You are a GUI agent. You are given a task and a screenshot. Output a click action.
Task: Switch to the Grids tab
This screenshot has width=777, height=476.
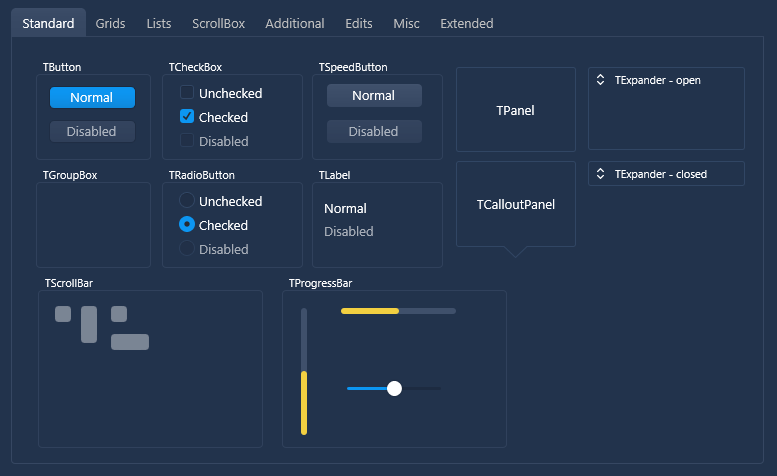point(110,23)
